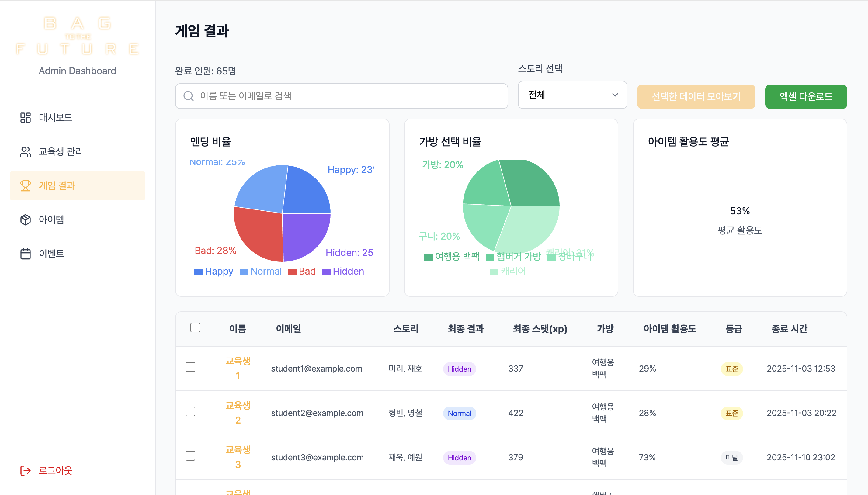Image resolution: width=868 pixels, height=495 pixels.
Task: Go to the 대시보드 menu item
Action: pos(56,118)
